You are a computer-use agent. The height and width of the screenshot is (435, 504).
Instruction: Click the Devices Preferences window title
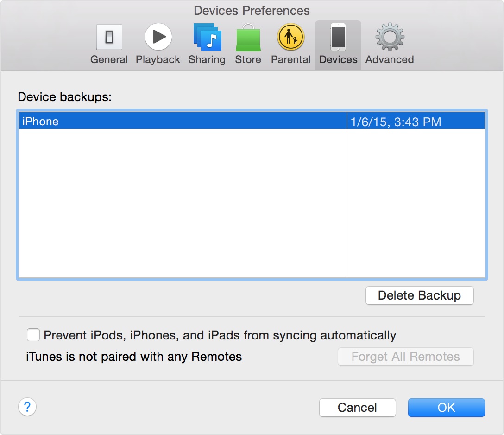coord(252,10)
